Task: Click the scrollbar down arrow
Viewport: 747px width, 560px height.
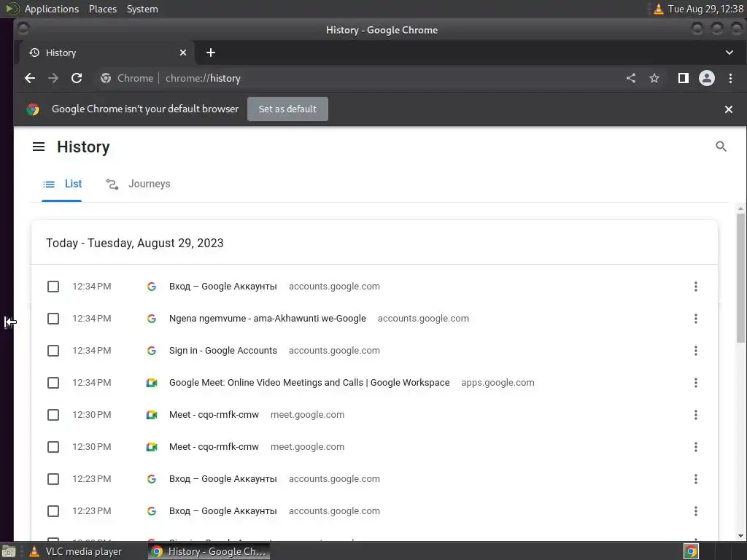Action: click(740, 536)
